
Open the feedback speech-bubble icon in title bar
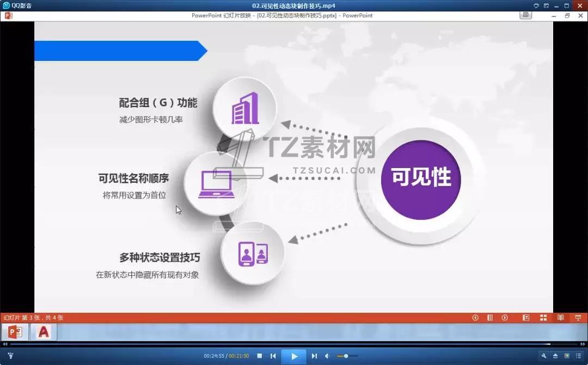coord(536,5)
